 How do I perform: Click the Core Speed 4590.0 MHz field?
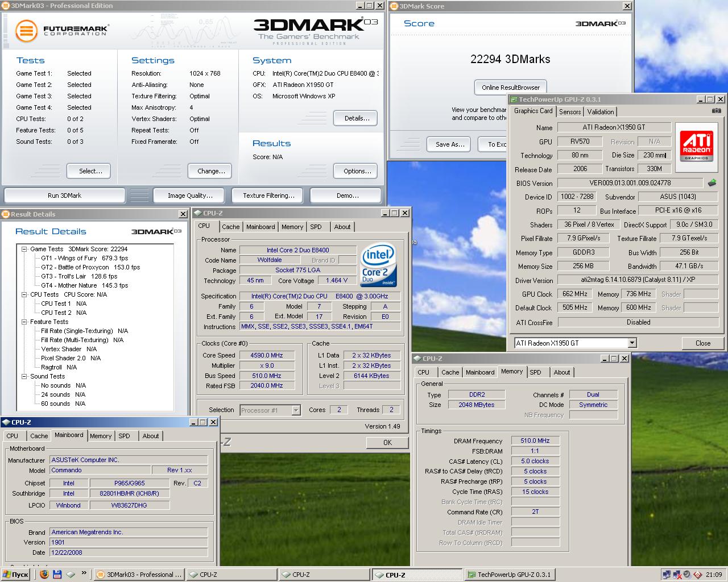click(x=266, y=355)
